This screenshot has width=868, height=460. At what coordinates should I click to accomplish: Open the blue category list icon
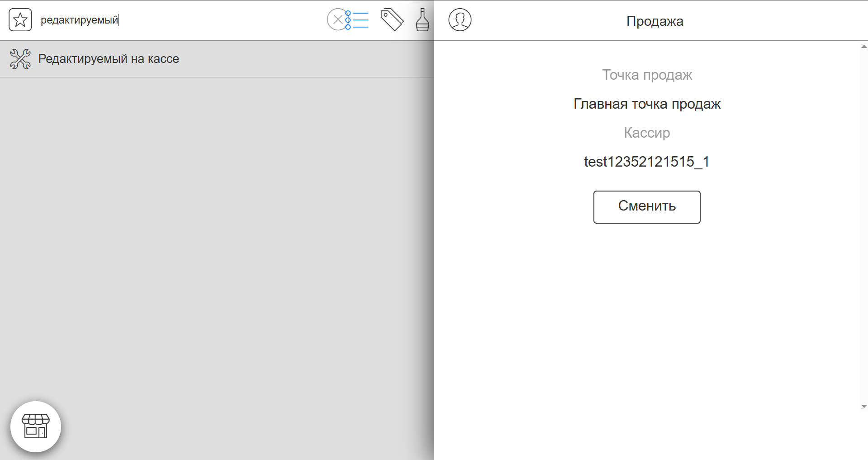click(358, 20)
